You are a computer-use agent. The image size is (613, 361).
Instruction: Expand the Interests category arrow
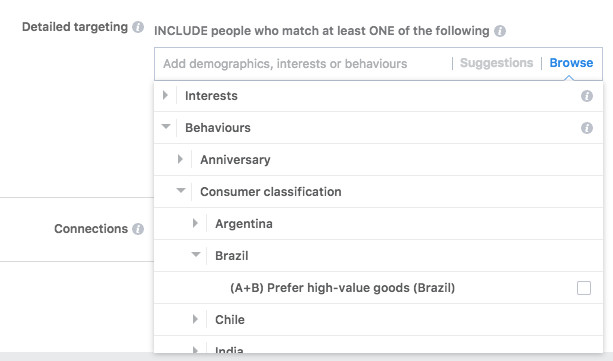165,95
